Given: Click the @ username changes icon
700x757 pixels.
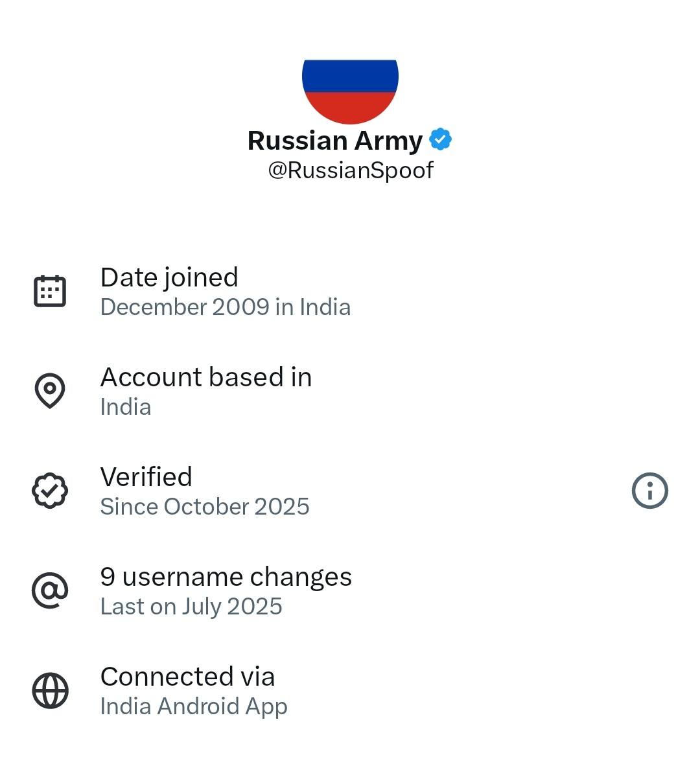Looking at the screenshot, I should pos(50,590).
